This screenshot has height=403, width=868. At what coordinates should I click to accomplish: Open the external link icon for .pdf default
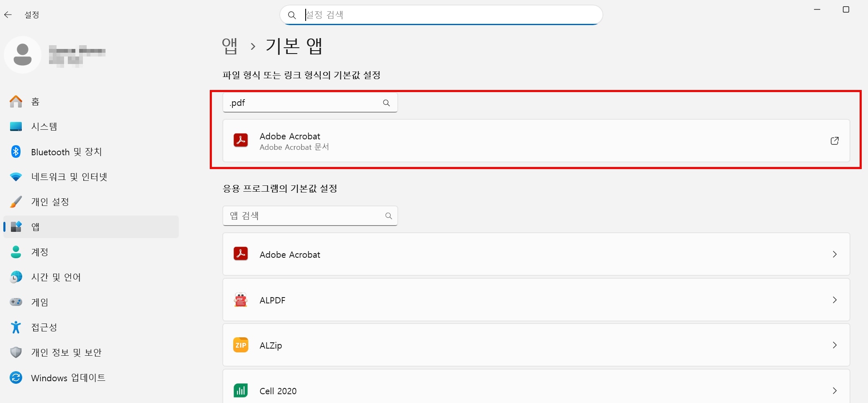835,141
